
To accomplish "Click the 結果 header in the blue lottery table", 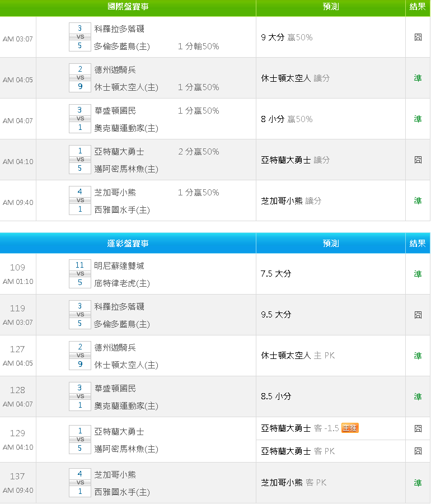I will click(418, 244).
